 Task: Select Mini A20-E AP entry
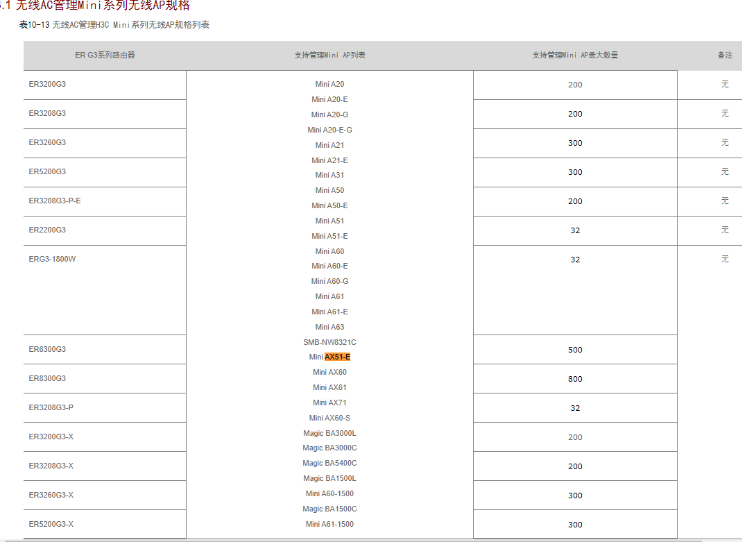pyautogui.click(x=329, y=99)
